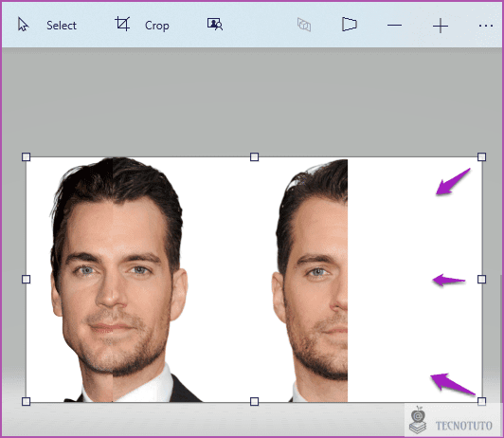
Task: Click the top-left canvas resize handle
Action: click(x=26, y=157)
